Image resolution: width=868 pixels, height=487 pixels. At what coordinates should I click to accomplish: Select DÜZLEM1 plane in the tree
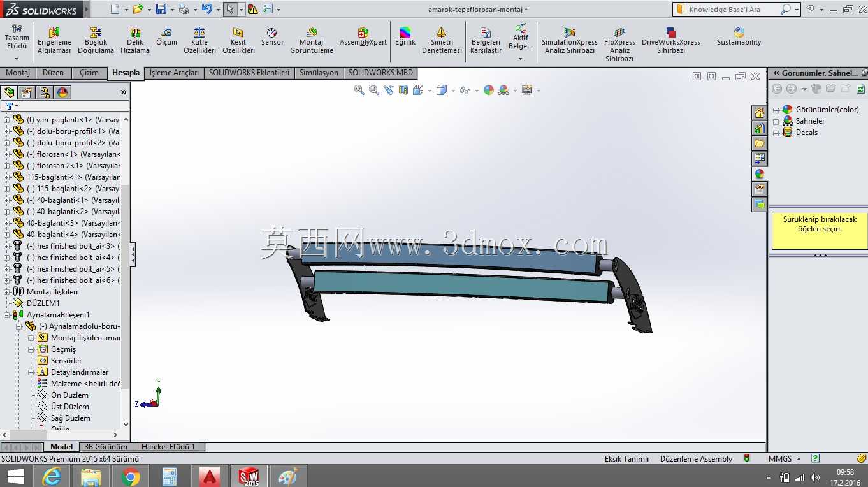click(43, 303)
